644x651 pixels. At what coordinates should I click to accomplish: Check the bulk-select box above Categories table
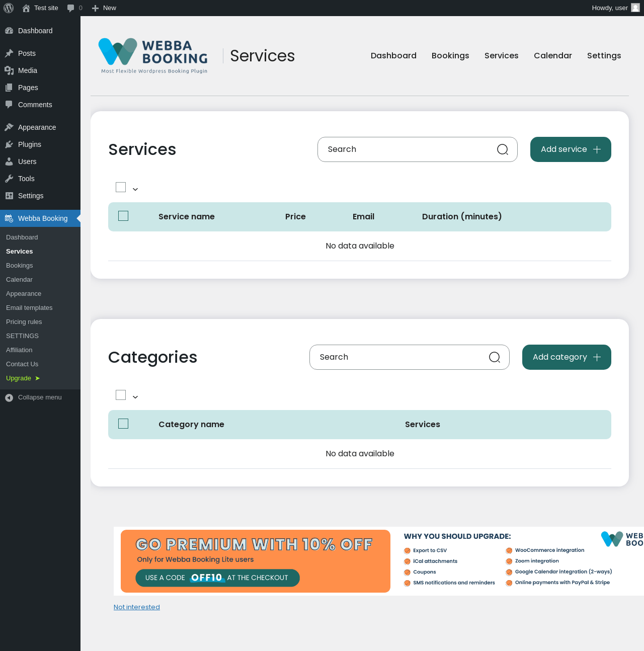(121, 395)
